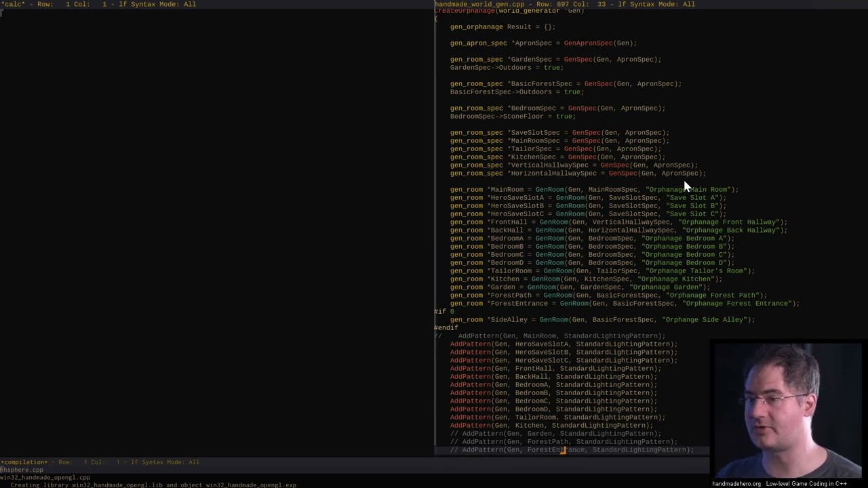Click the BasicForestSpec GenSpec declaration

pyautogui.click(x=566, y=84)
